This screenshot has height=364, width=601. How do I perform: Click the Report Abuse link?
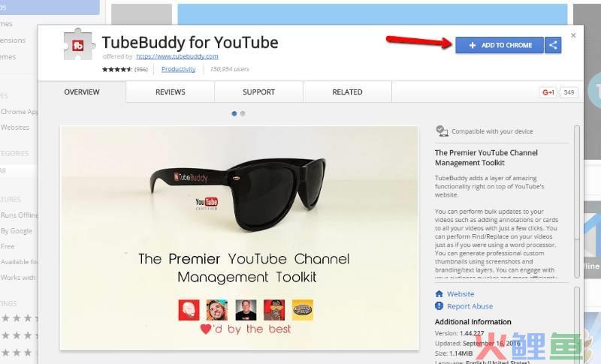[470, 306]
